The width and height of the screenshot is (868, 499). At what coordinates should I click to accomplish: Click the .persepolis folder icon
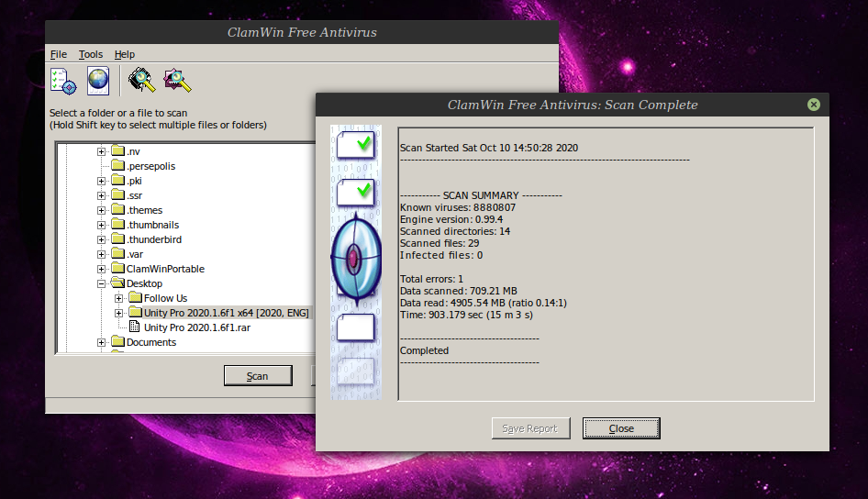pos(117,165)
